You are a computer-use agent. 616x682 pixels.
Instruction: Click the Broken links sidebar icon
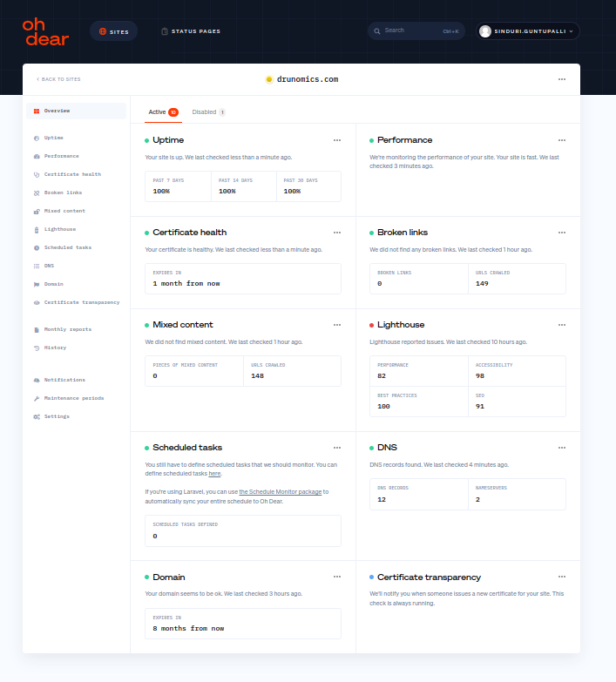[x=36, y=192]
